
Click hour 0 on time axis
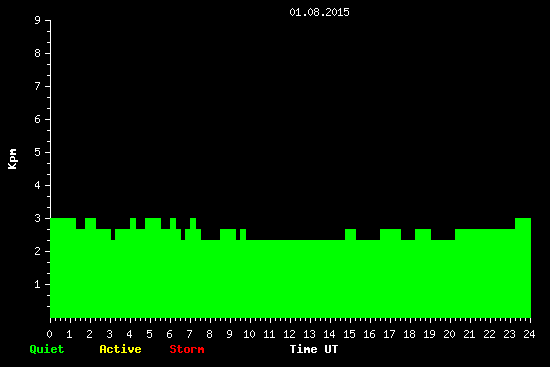pyautogui.click(x=49, y=334)
